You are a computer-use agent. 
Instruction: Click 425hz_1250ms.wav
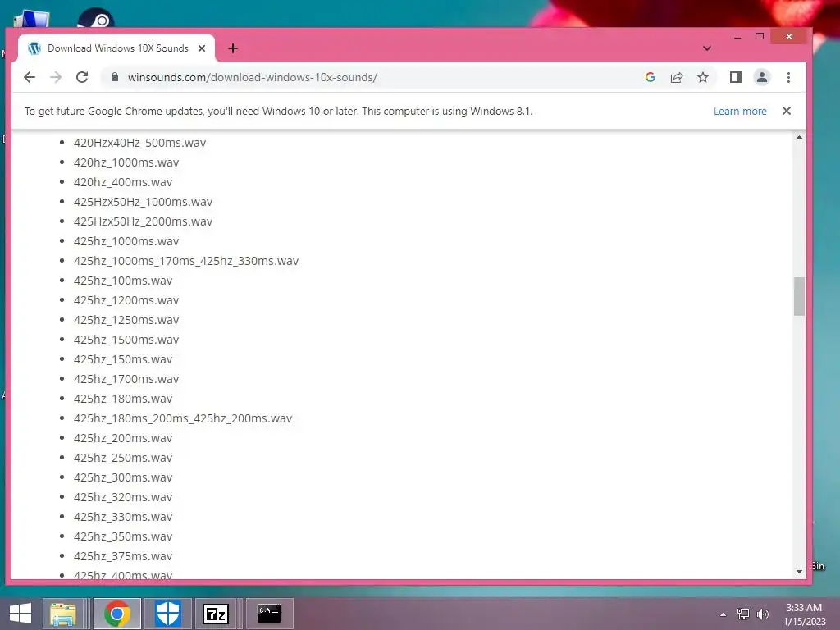pyautogui.click(x=126, y=320)
